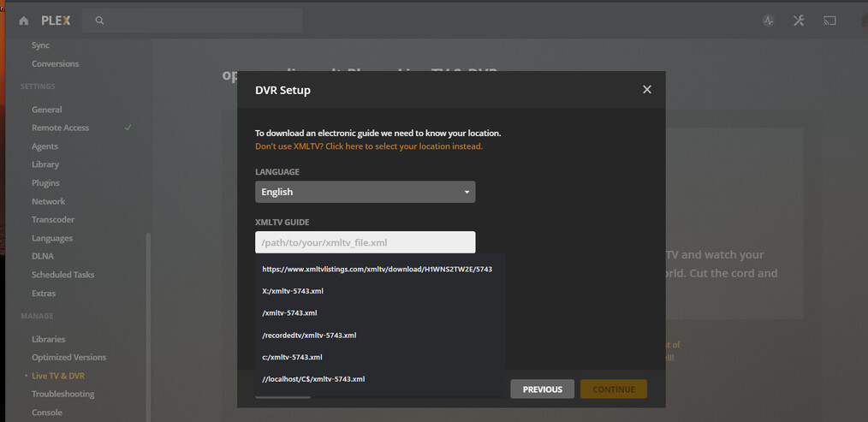Image resolution: width=868 pixels, height=422 pixels.
Task: Click the Previous button
Action: point(543,389)
